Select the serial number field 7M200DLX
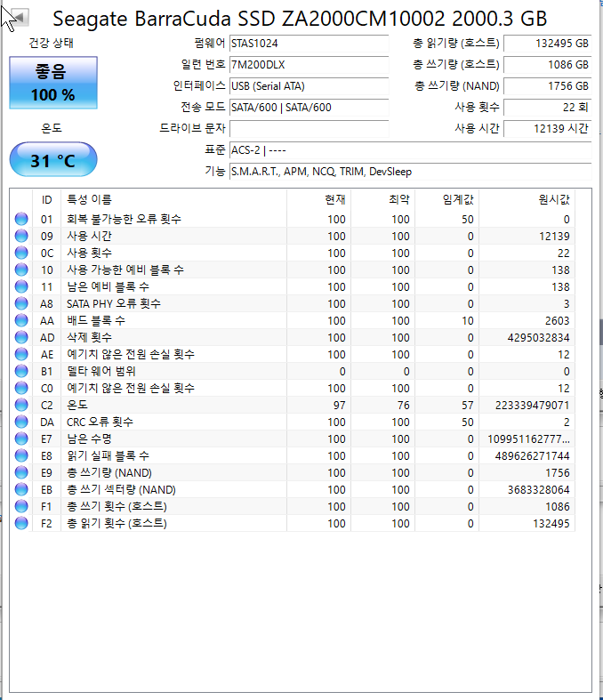The image size is (603, 700). [x=309, y=65]
